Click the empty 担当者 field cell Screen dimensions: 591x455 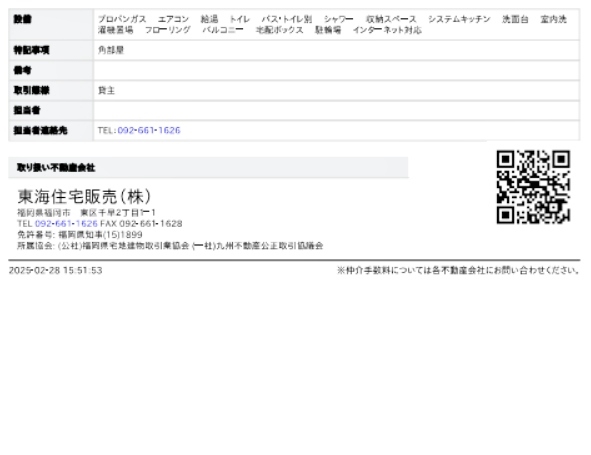[x=336, y=110]
